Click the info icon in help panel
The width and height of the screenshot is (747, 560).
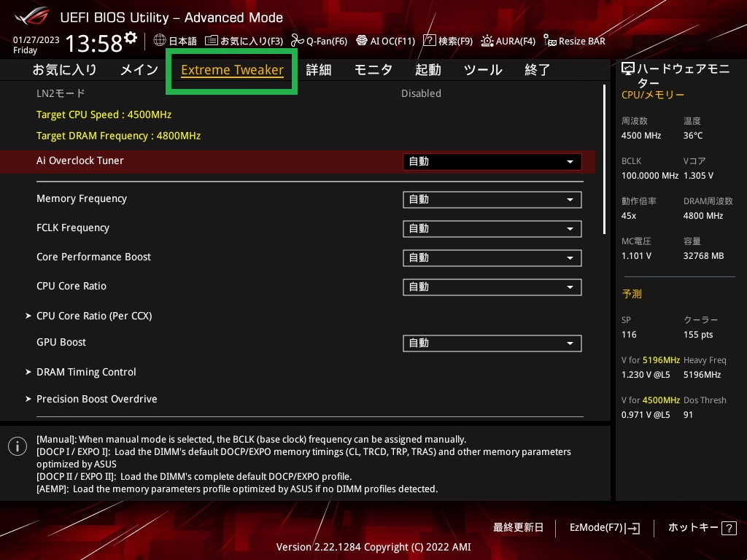click(18, 447)
